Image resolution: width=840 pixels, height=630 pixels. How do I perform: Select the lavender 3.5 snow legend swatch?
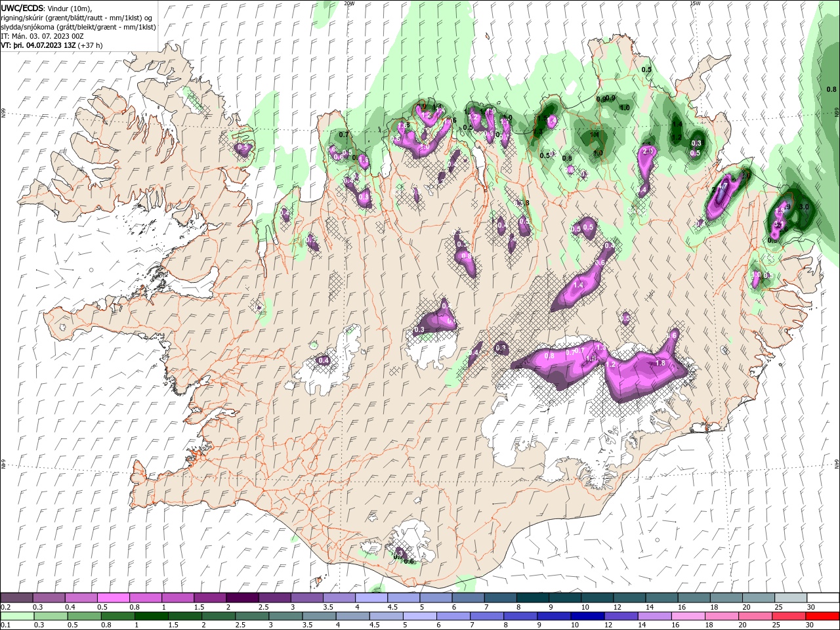click(339, 597)
